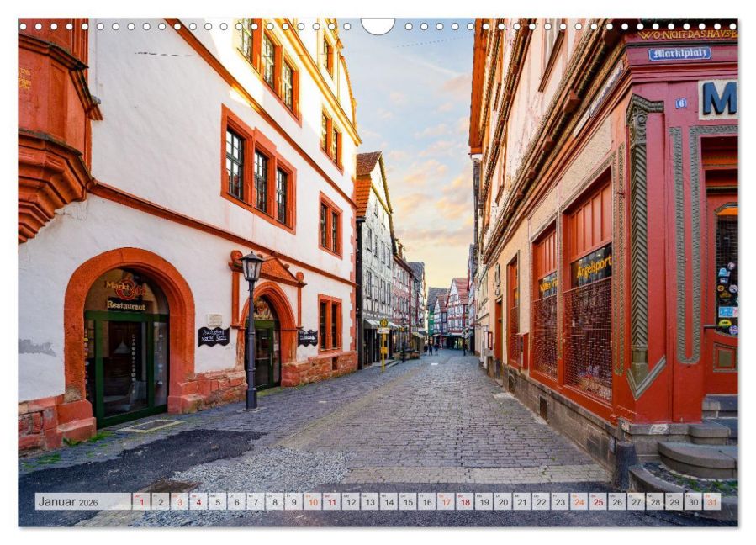Screen dimensions: 756x545
Task: Click the final date 31 cell
Action: tap(711, 502)
